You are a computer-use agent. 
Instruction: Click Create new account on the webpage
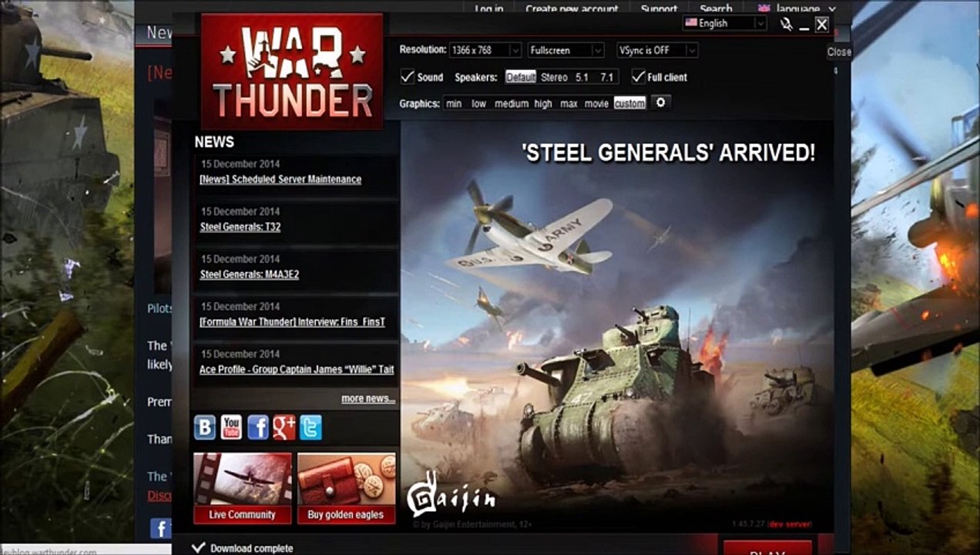coord(572,8)
